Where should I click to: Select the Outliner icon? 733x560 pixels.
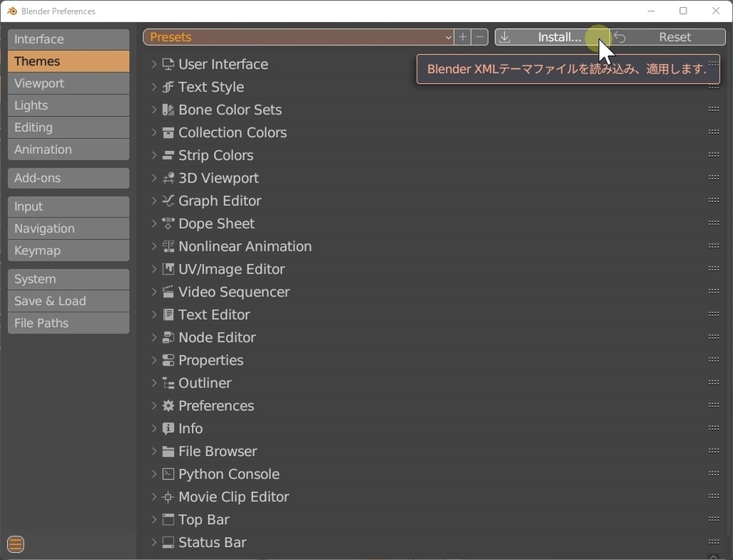coord(167,383)
